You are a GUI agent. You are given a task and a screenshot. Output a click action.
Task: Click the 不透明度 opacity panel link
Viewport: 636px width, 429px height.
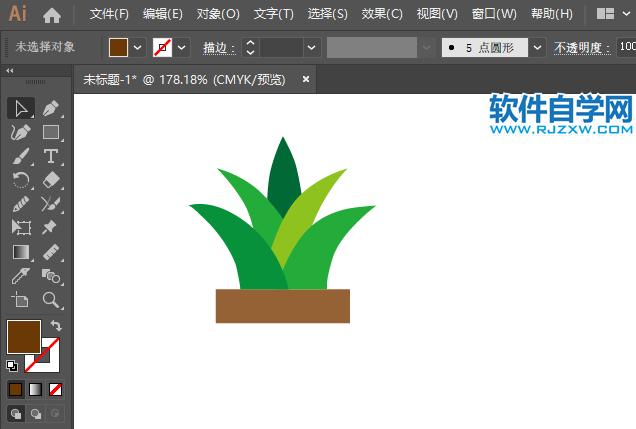click(x=582, y=48)
